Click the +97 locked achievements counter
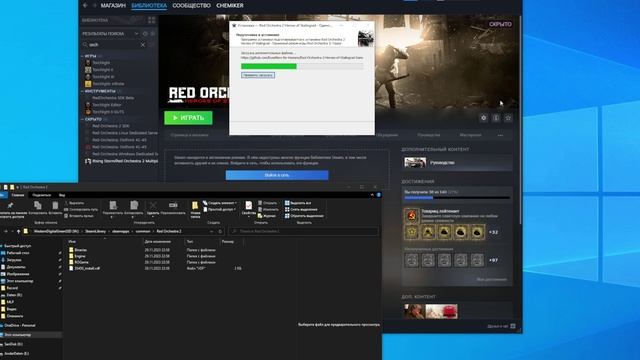Image resolution: width=640 pixels, height=360 pixels. 493,260
